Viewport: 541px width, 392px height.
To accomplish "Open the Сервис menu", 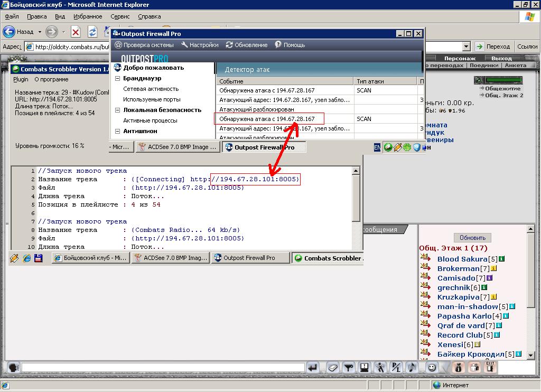I will point(120,16).
